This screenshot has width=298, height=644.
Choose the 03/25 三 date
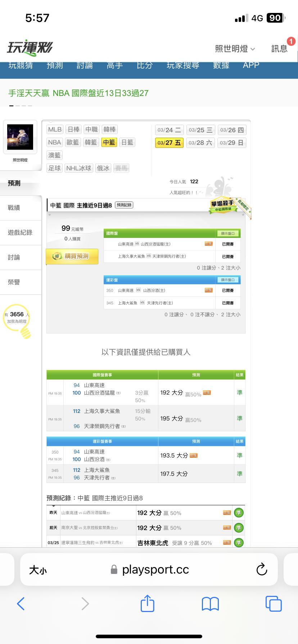pos(201,130)
